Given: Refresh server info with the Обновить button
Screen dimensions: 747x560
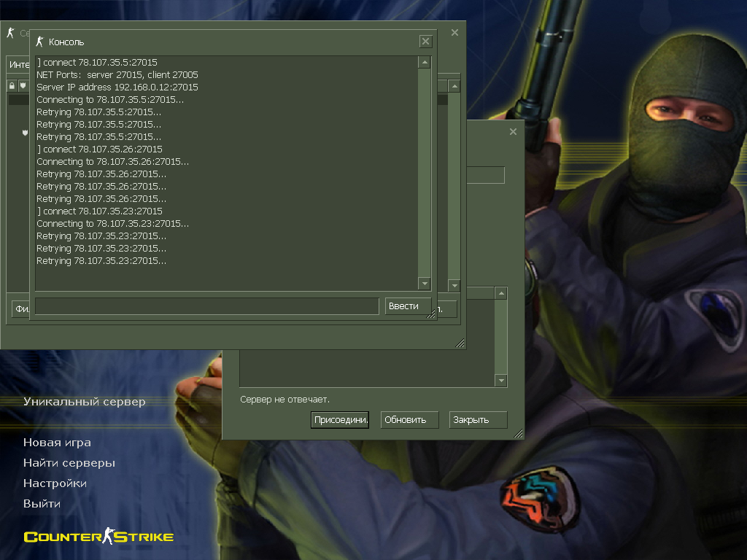Looking at the screenshot, I should 410,419.
